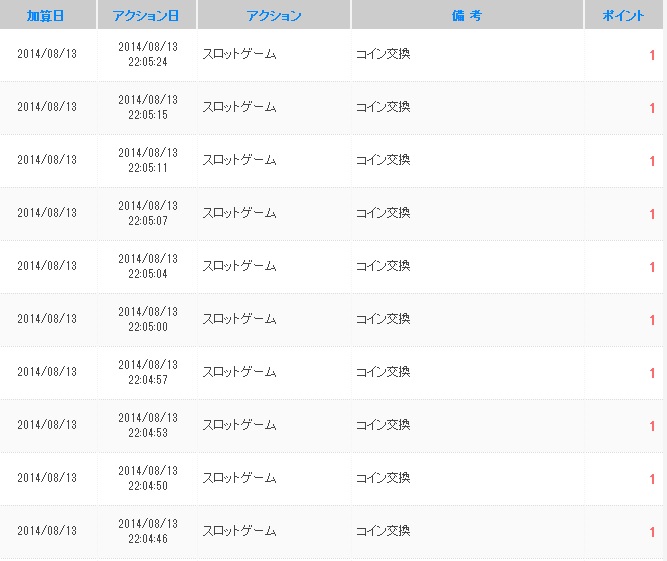Screen dimensions: 667x561
Task: Click コイン交換 in the 22:04:46 row
Action: click(x=383, y=531)
